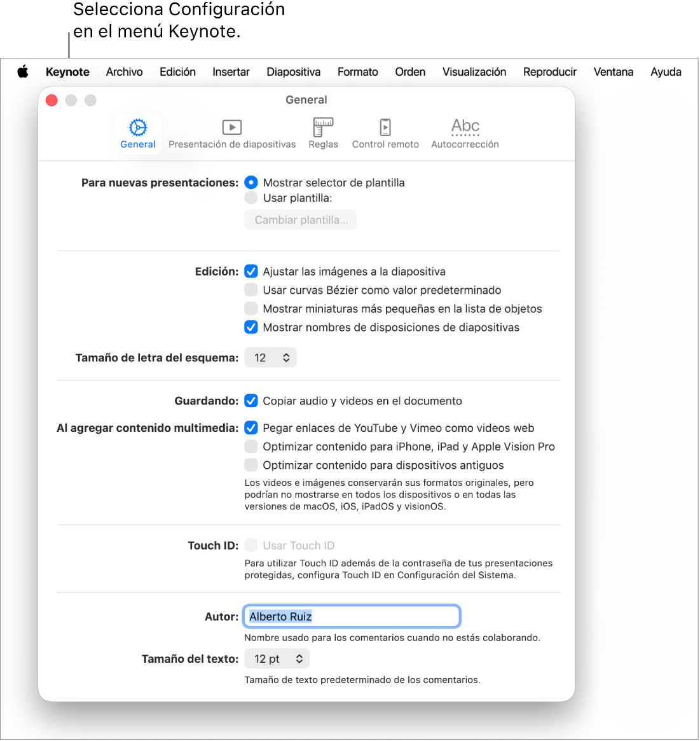
Task: Click the Cambiar plantilla button
Action: click(x=300, y=219)
